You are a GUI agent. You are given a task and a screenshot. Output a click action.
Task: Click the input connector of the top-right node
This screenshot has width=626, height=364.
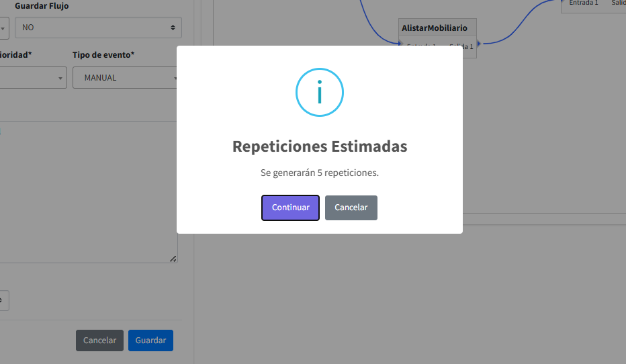point(563,2)
